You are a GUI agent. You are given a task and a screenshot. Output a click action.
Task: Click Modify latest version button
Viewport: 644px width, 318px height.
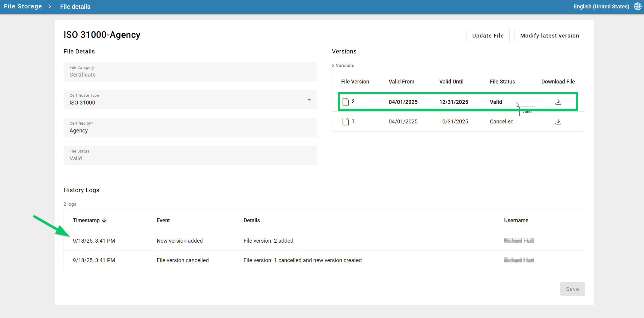point(549,36)
